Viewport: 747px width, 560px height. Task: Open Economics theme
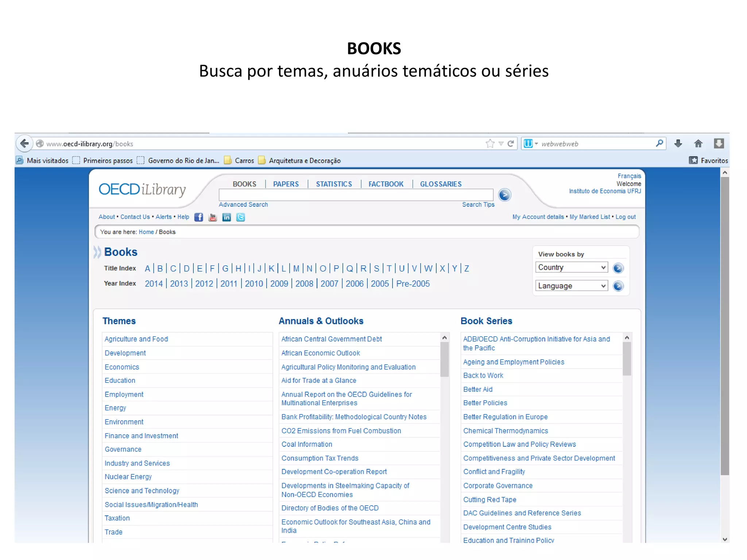pos(122,367)
